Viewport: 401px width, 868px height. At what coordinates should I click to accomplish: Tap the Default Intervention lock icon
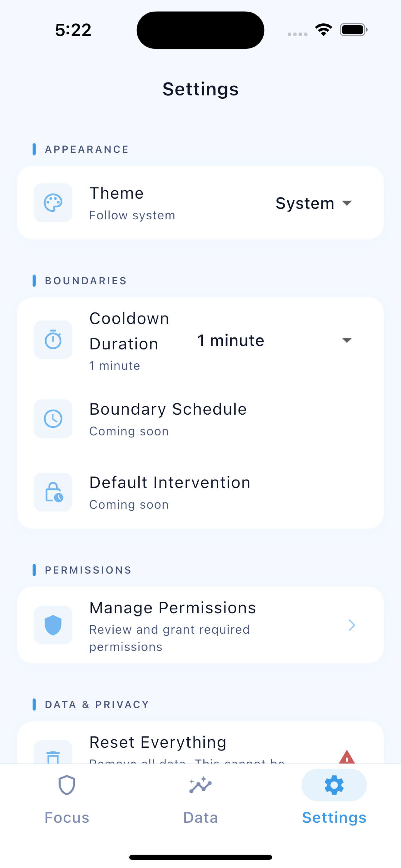[53, 492]
